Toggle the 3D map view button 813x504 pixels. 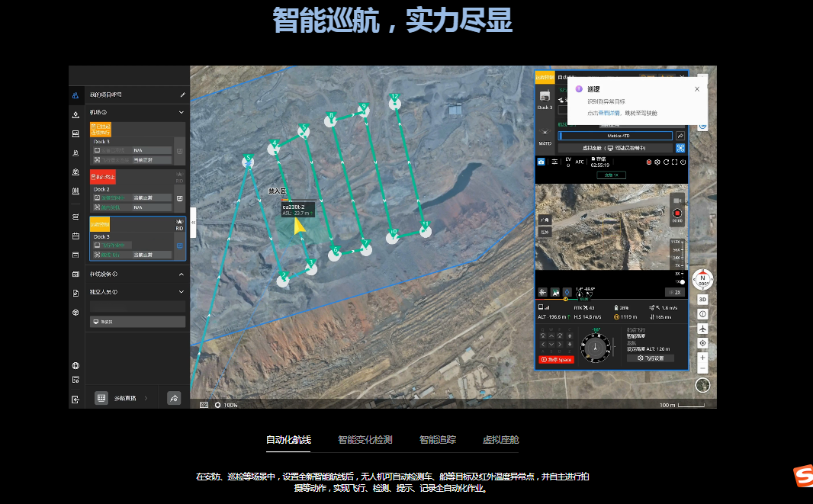(702, 300)
